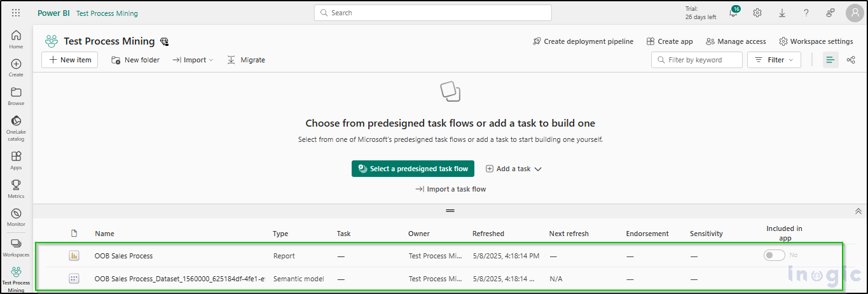Click the Included in app column header
Screen dimensions: 868x294
[784, 234]
